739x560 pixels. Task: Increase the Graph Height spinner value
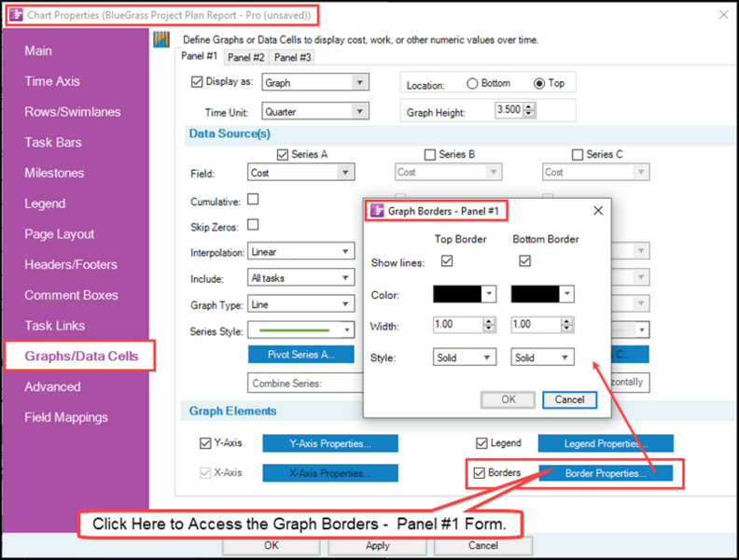tap(529, 106)
